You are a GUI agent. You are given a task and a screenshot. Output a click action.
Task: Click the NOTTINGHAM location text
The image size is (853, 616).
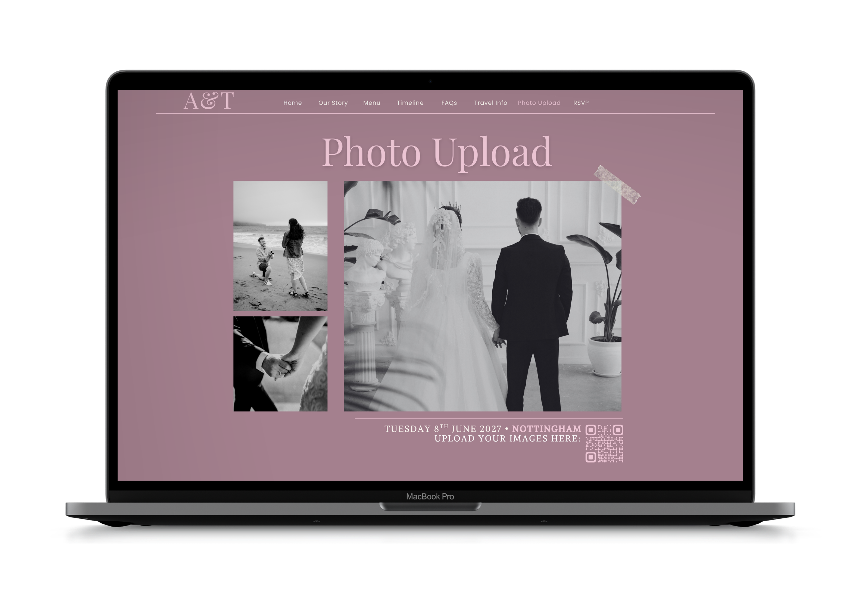(547, 429)
